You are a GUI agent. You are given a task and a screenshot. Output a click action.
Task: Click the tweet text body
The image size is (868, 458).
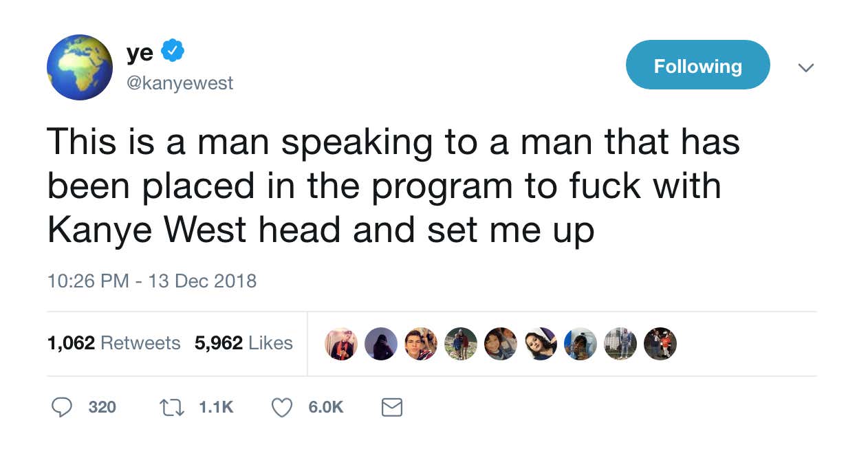point(394,186)
